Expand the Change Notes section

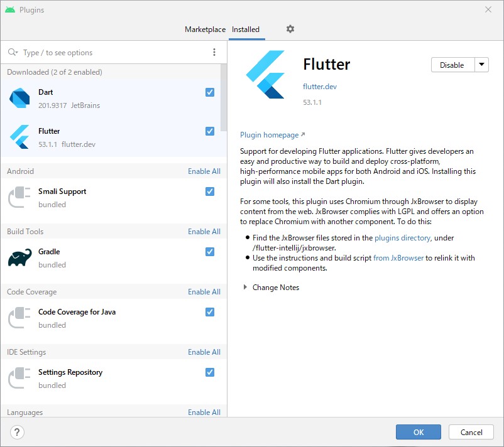(x=245, y=287)
